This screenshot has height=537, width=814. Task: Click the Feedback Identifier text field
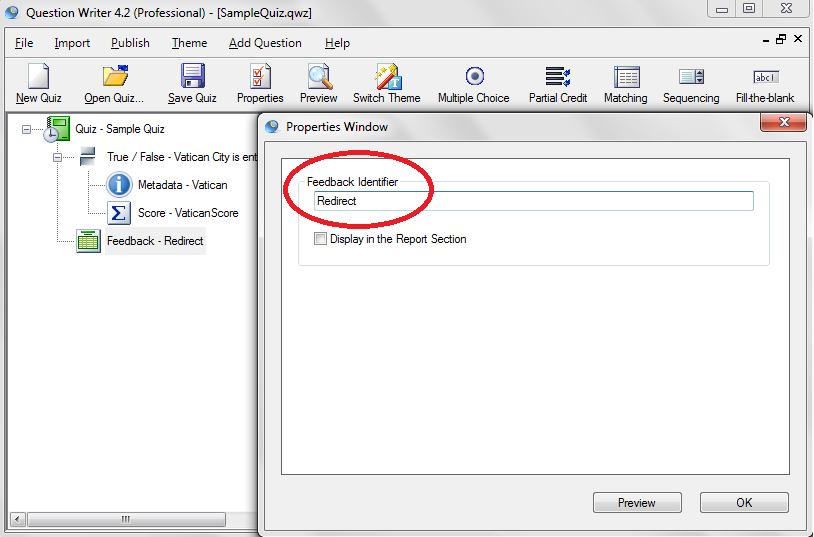pos(534,201)
